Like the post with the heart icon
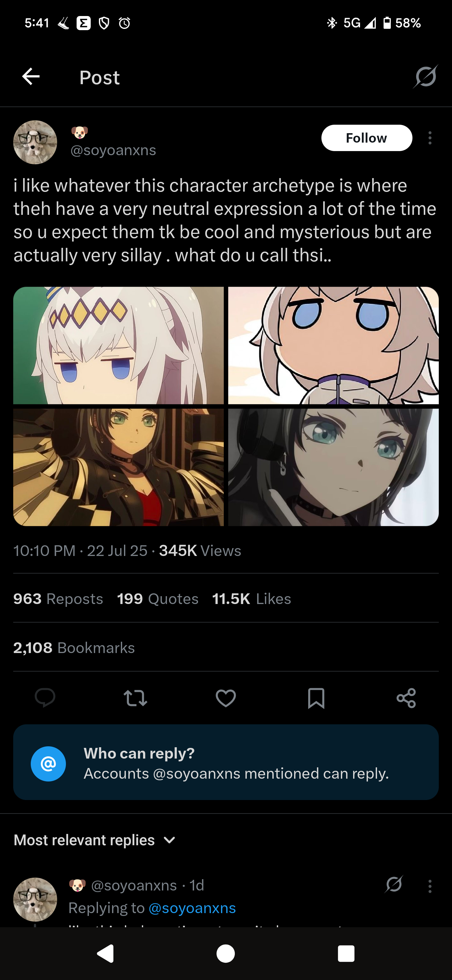This screenshot has height=980, width=452. [226, 698]
